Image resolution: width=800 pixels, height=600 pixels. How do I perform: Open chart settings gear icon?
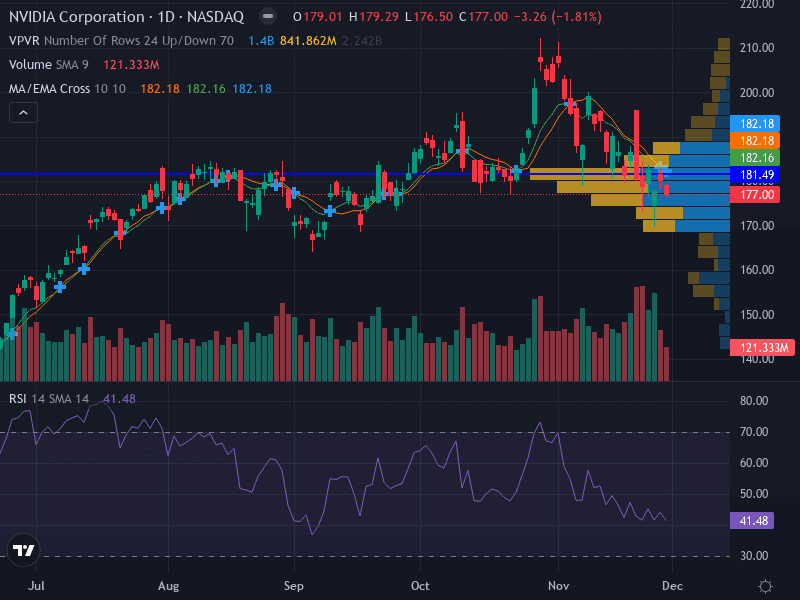tap(765, 586)
